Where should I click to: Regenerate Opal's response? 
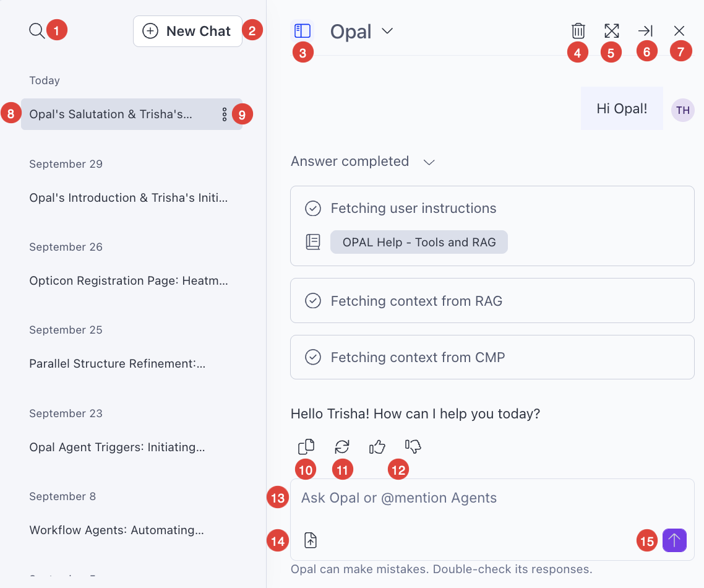(342, 446)
